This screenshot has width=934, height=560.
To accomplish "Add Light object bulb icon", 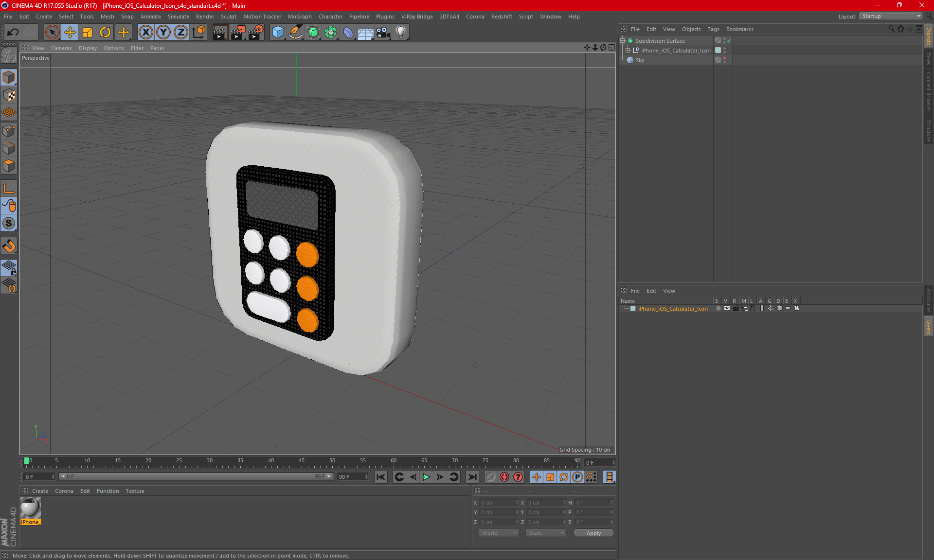I will coord(401,33).
